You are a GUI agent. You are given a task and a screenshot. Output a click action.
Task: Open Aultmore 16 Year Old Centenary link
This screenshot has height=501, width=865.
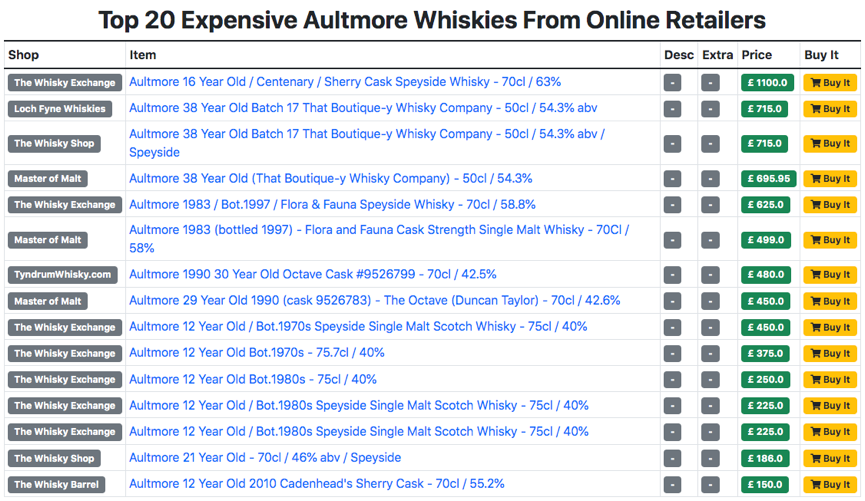[x=344, y=82]
